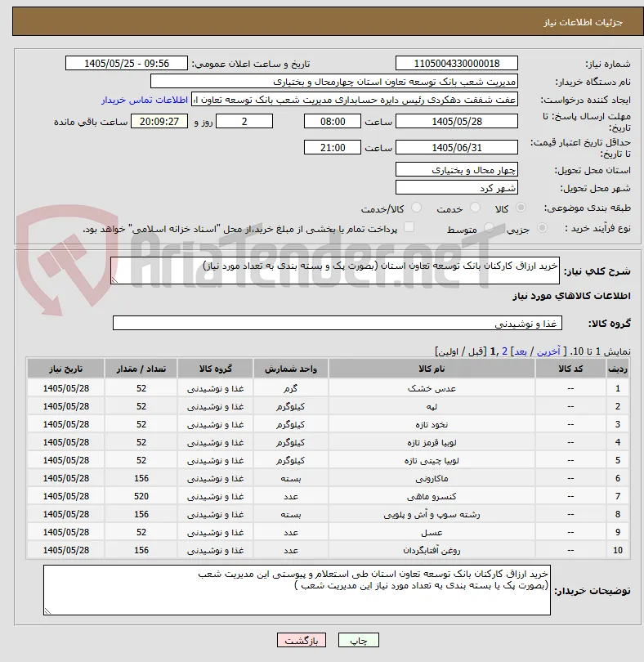Click the استان محل تحویل field
This screenshot has height=662, width=644.
457,170
